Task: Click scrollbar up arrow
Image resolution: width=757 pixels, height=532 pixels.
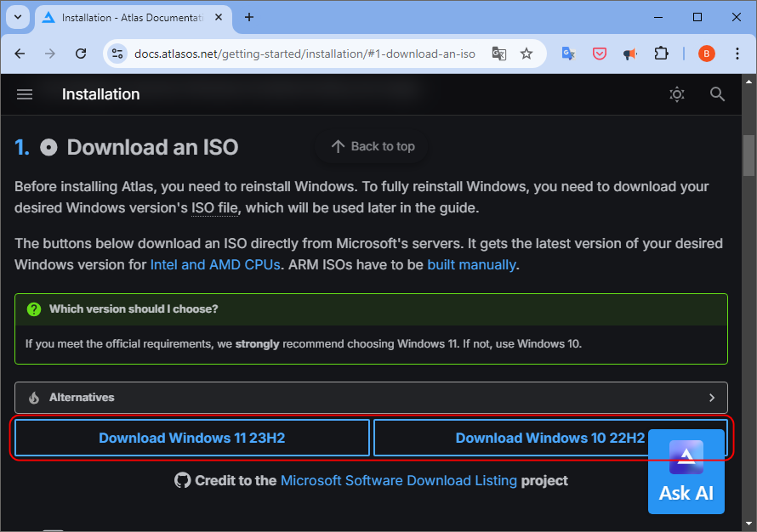Action: click(748, 82)
